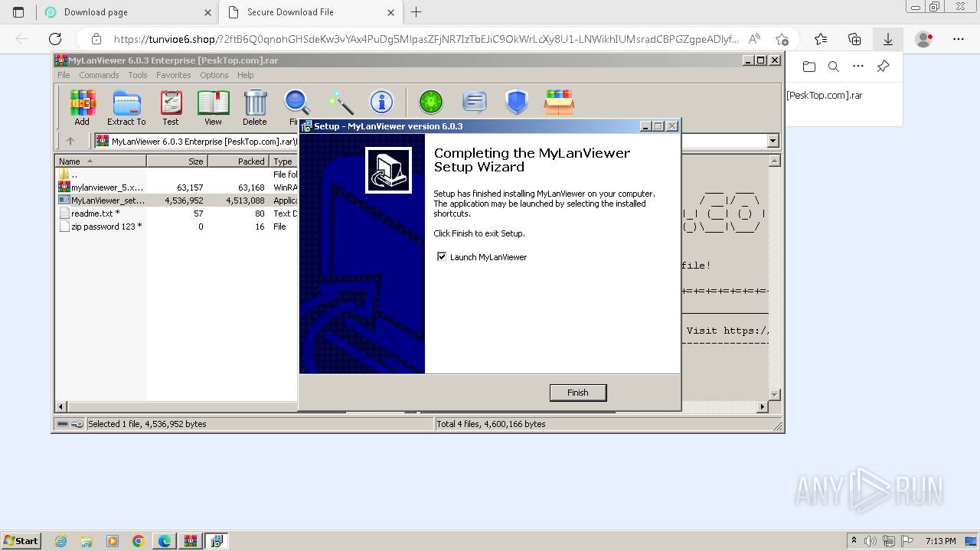Viewport: 980px width, 551px height.
Task: Click the site lock icon in address bar
Action: point(96,39)
